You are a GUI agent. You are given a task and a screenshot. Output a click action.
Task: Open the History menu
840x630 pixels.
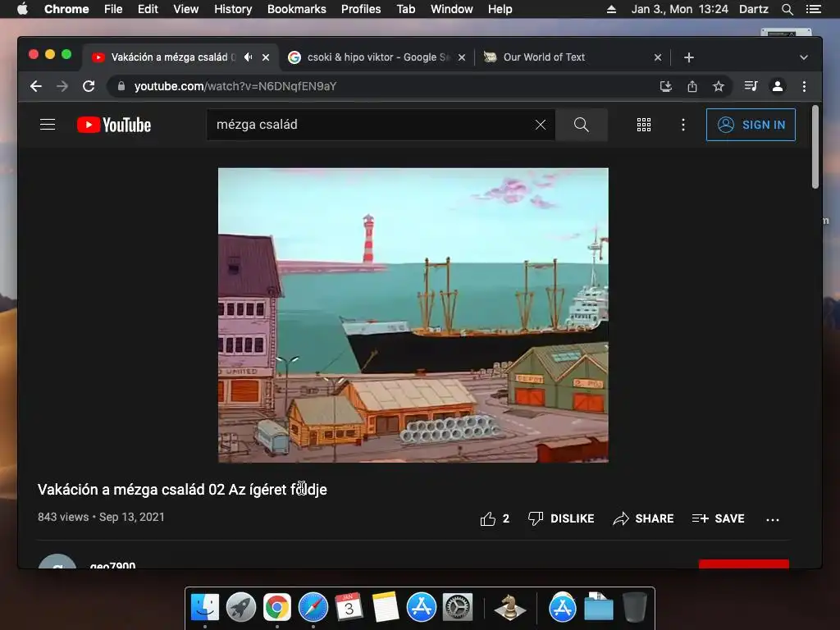[x=233, y=9]
